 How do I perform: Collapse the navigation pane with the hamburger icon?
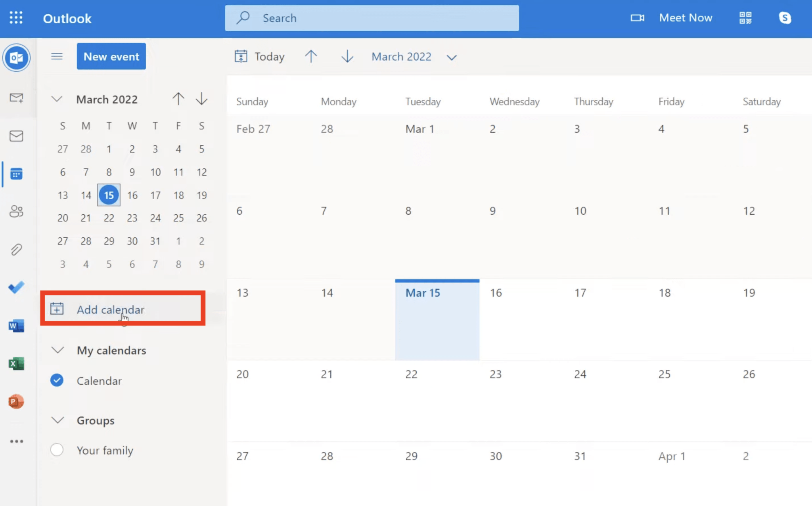tap(57, 56)
